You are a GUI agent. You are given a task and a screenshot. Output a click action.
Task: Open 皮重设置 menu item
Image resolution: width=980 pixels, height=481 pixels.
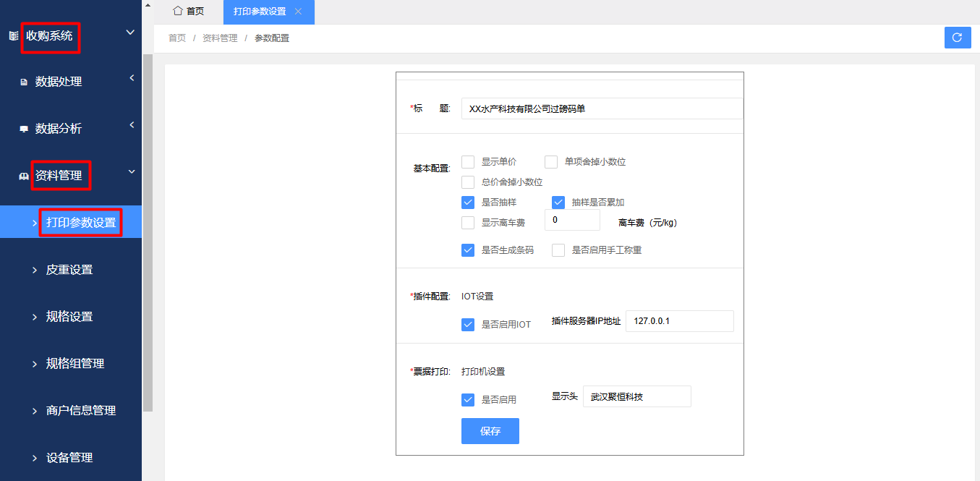pos(71,270)
